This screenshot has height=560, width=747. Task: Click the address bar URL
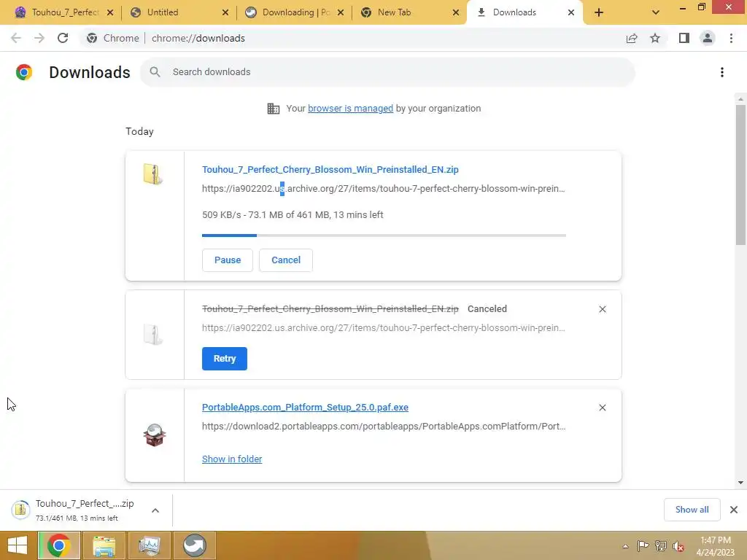(198, 38)
